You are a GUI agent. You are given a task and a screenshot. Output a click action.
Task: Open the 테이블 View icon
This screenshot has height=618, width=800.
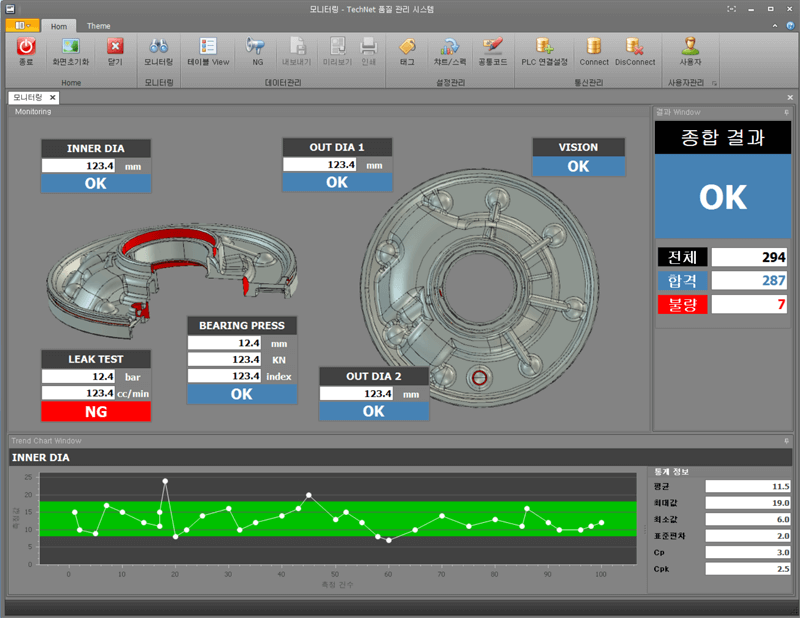208,47
